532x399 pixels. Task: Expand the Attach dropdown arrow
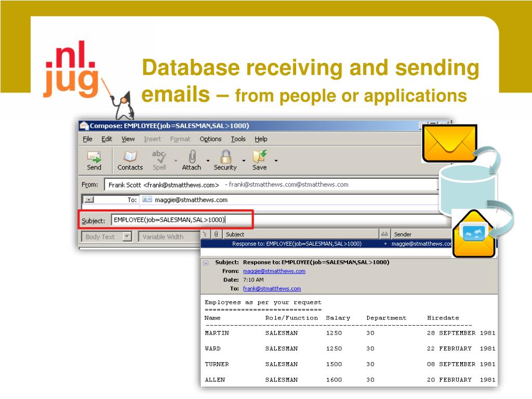(208, 161)
